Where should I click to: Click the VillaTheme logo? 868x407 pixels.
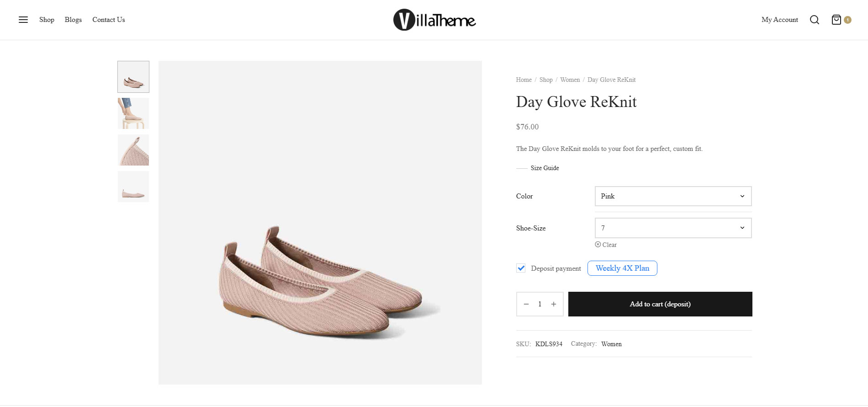click(434, 20)
